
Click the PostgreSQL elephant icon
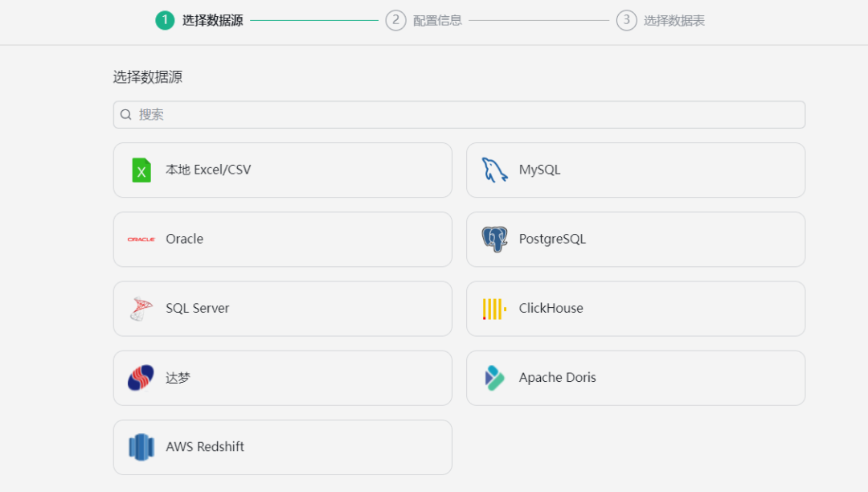(494, 239)
